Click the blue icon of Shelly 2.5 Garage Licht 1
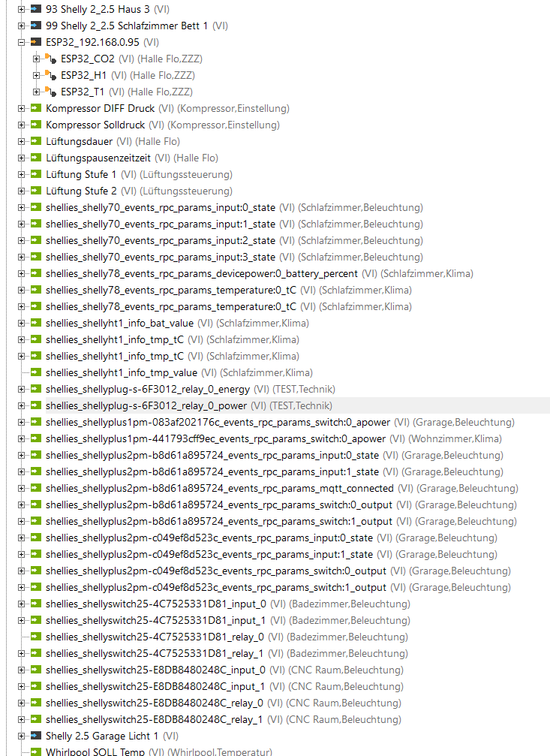 tap(36, 735)
